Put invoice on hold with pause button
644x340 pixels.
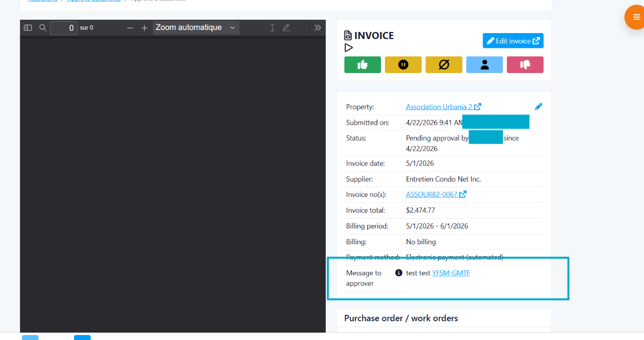point(403,65)
